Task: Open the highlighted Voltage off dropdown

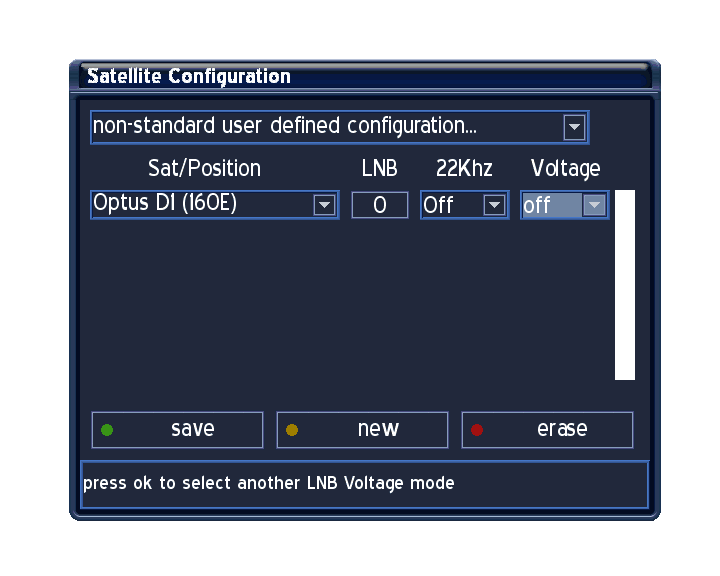Action: 565,205
